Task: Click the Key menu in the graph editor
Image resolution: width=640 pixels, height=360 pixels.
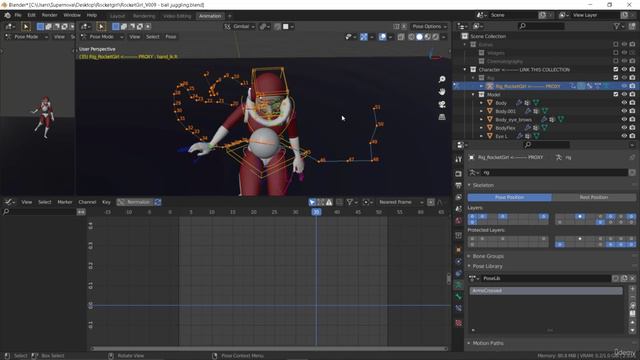Action: coord(106,202)
